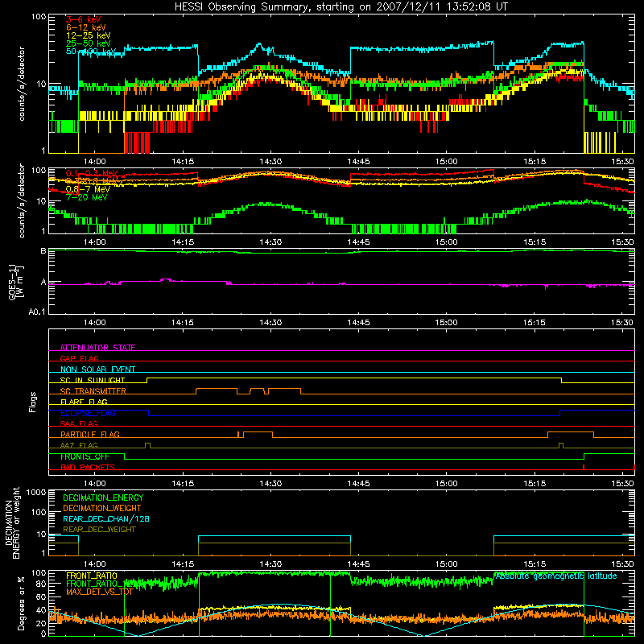
Task: Click the 0.1-0.3 MeV legend label
Action: click(x=92, y=174)
